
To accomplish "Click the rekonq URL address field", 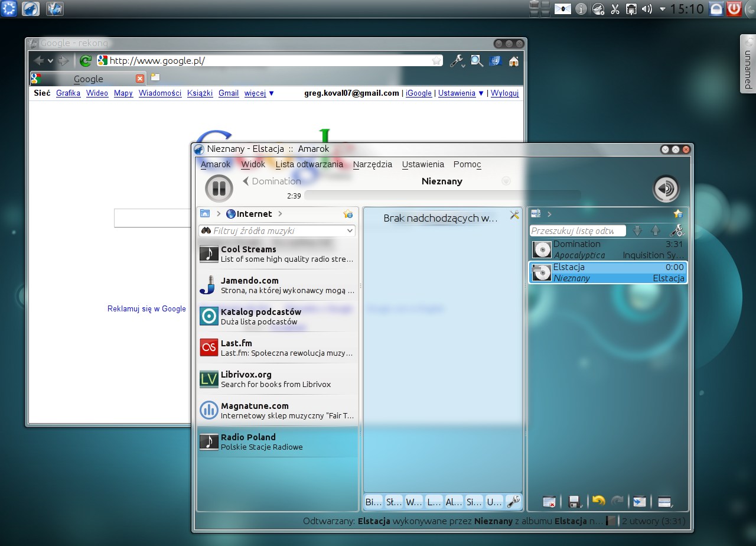I will click(269, 60).
